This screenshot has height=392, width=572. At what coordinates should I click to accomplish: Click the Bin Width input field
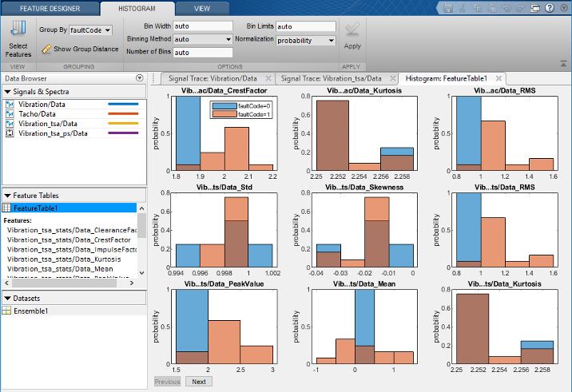pos(202,26)
